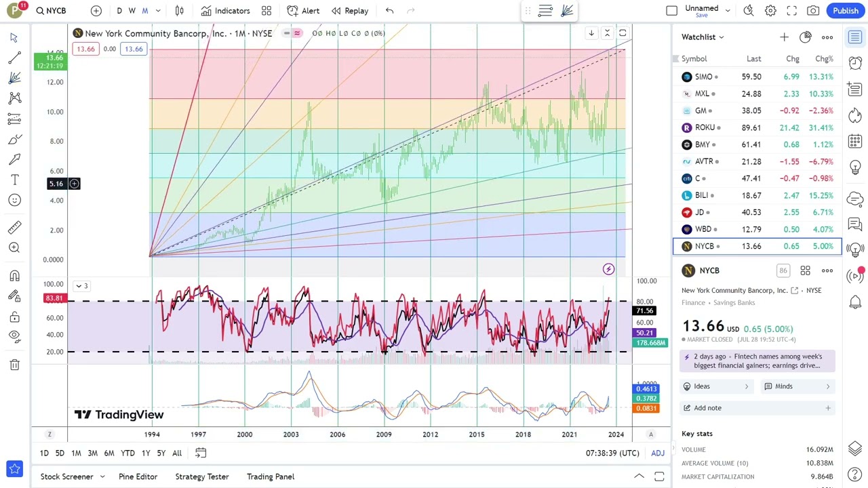Collapse the bottom panel with chevron
The height and width of the screenshot is (488, 868).
pyautogui.click(x=639, y=476)
